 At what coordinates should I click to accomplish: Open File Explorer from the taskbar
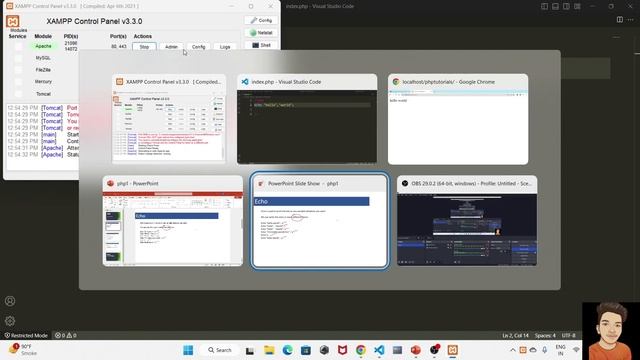(x=269, y=350)
